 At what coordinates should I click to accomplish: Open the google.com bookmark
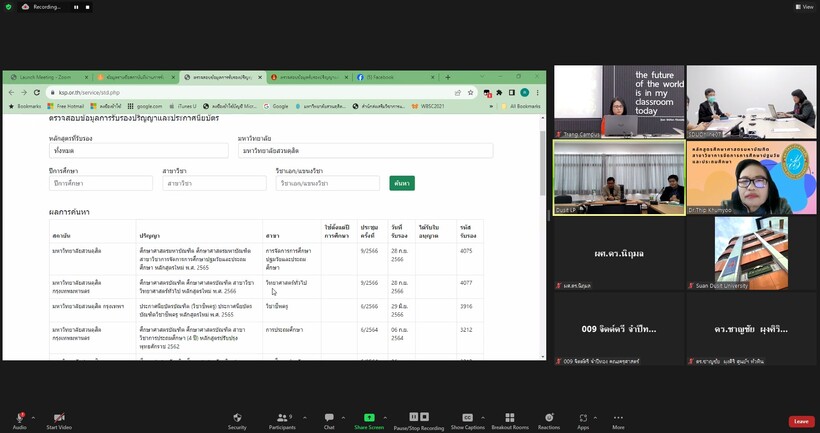(x=145, y=106)
